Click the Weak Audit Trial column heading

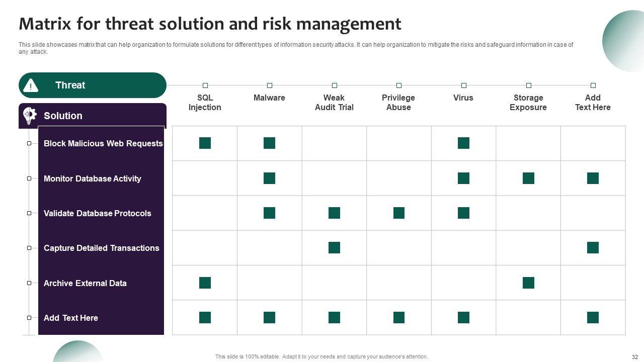coord(334,103)
